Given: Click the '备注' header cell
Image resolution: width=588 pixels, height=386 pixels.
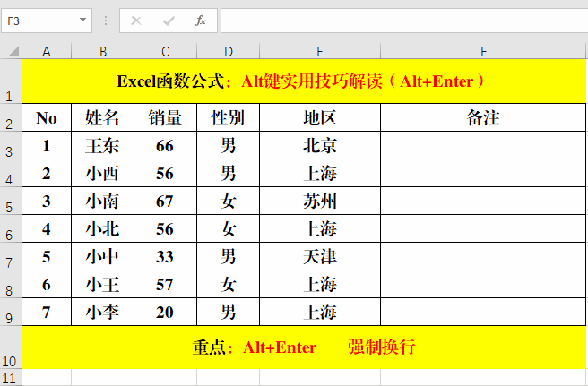Looking at the screenshot, I should [483, 117].
